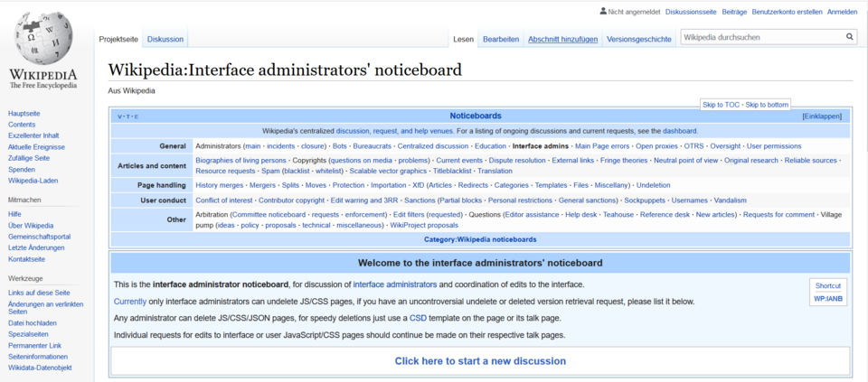Click Requests for comment link
Screen dimensions: 868x382
point(778,215)
